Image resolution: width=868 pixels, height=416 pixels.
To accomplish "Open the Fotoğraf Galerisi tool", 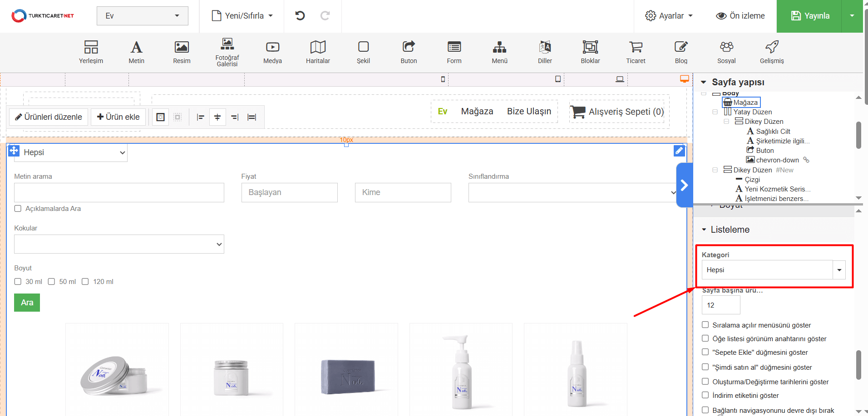I will pos(227,52).
